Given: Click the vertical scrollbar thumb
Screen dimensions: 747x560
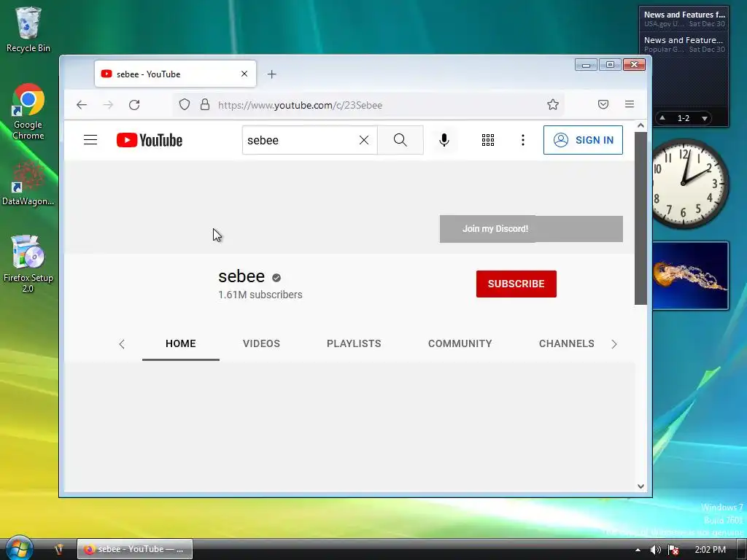Looking at the screenshot, I should (640, 218).
